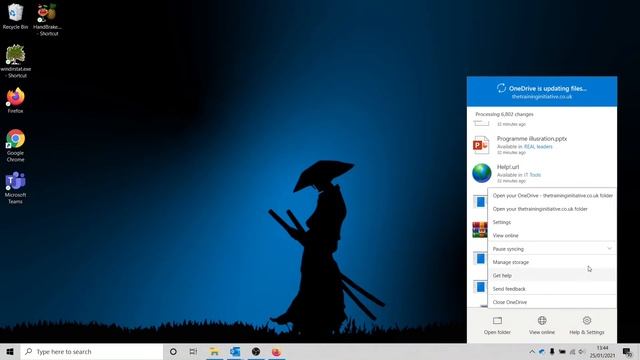Click the microphone icon in the system tray
The height and width of the screenshot is (360, 640).
(552, 351)
